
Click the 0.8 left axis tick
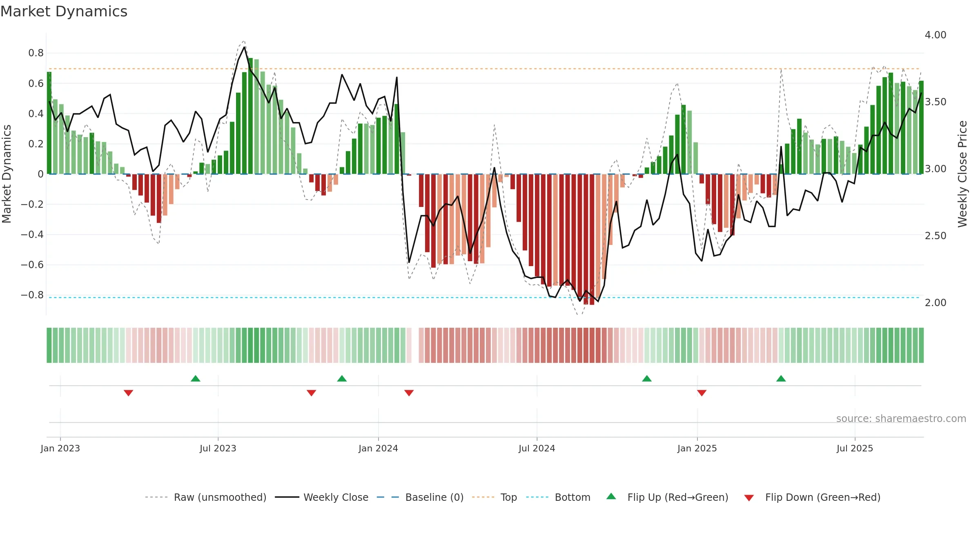pos(36,53)
